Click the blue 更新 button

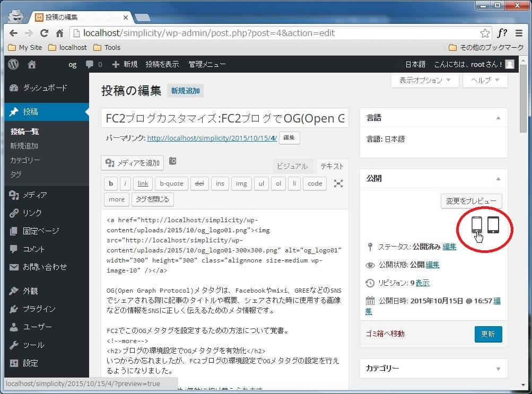[x=488, y=334]
